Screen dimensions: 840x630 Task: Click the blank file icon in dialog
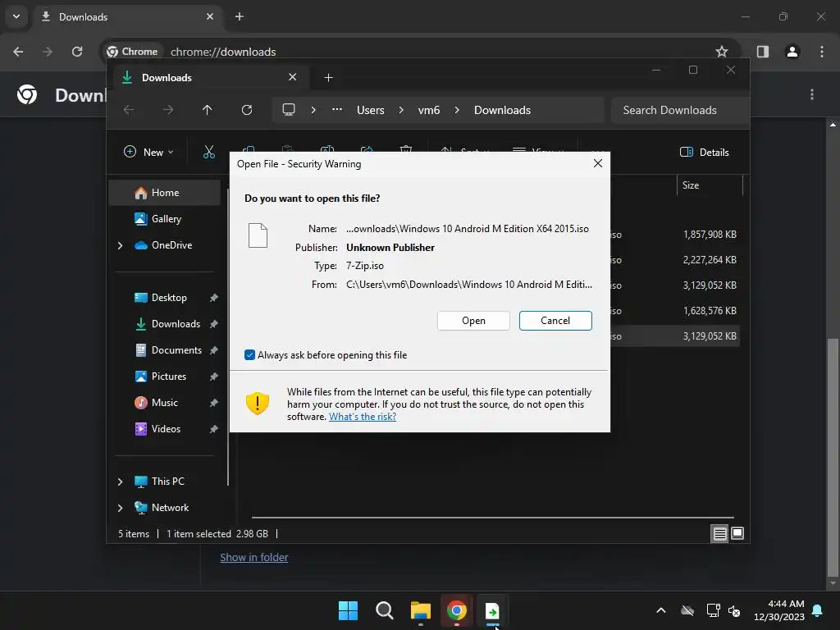(258, 235)
